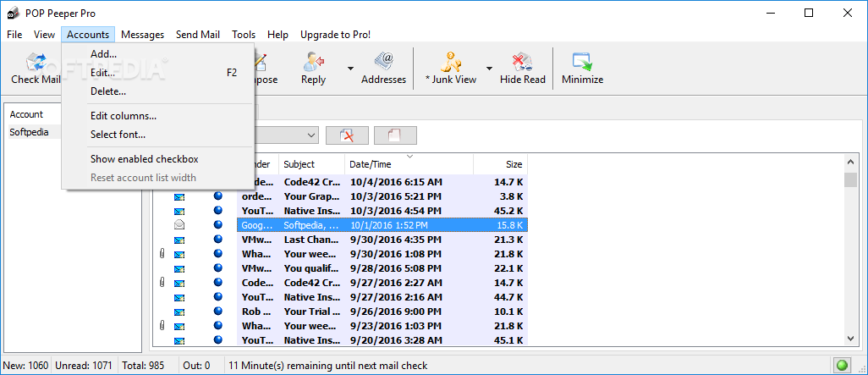This screenshot has width=868, height=375.
Task: Click the green status light in status bar
Action: [x=843, y=366]
